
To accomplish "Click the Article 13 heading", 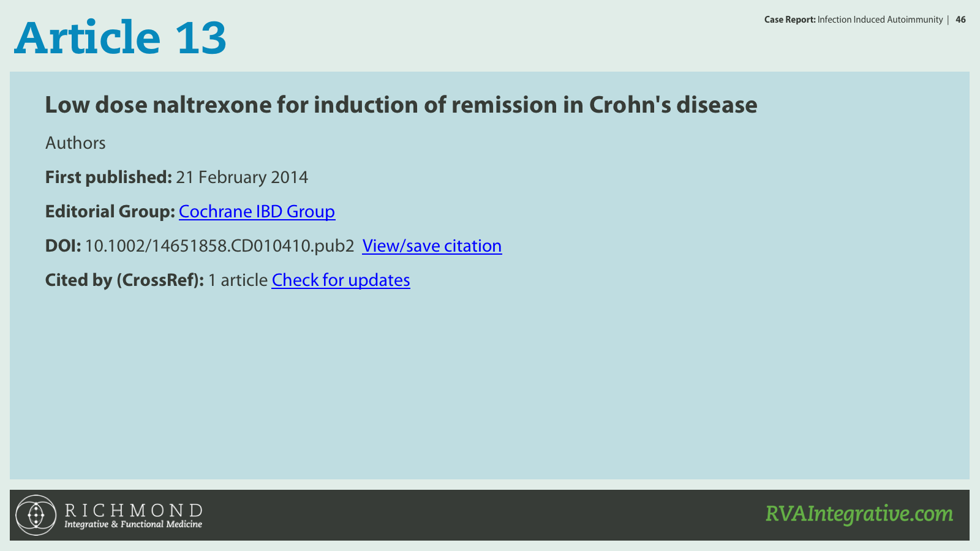I will click(x=120, y=37).
